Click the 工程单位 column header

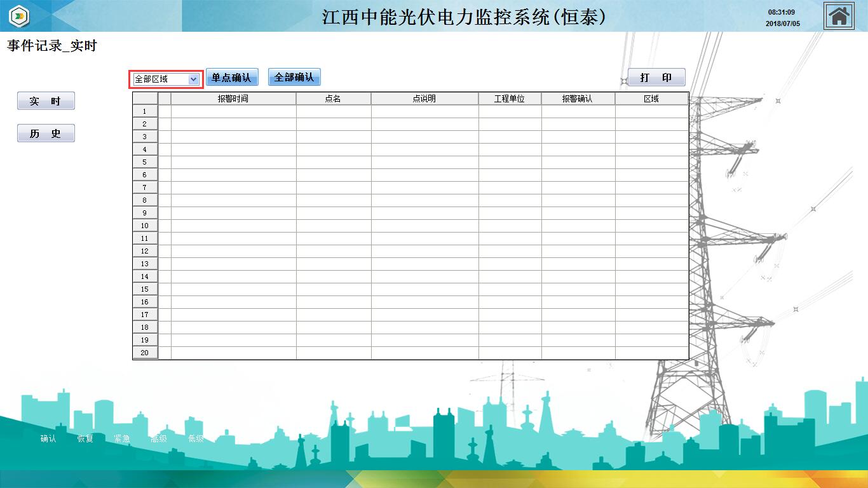510,98
